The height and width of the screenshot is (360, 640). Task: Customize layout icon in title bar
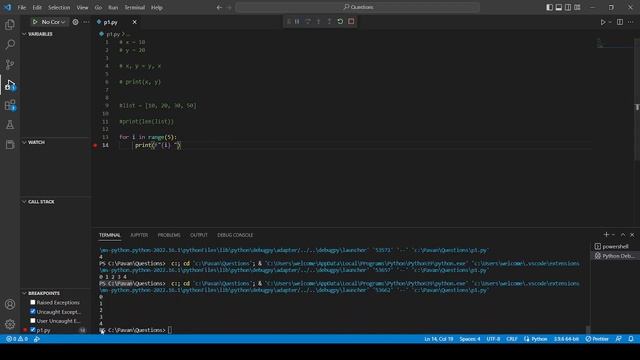[577, 7]
